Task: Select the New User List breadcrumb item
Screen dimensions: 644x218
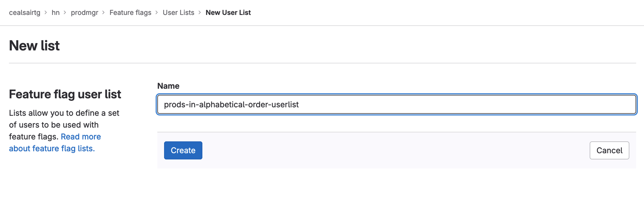Action: (x=228, y=12)
